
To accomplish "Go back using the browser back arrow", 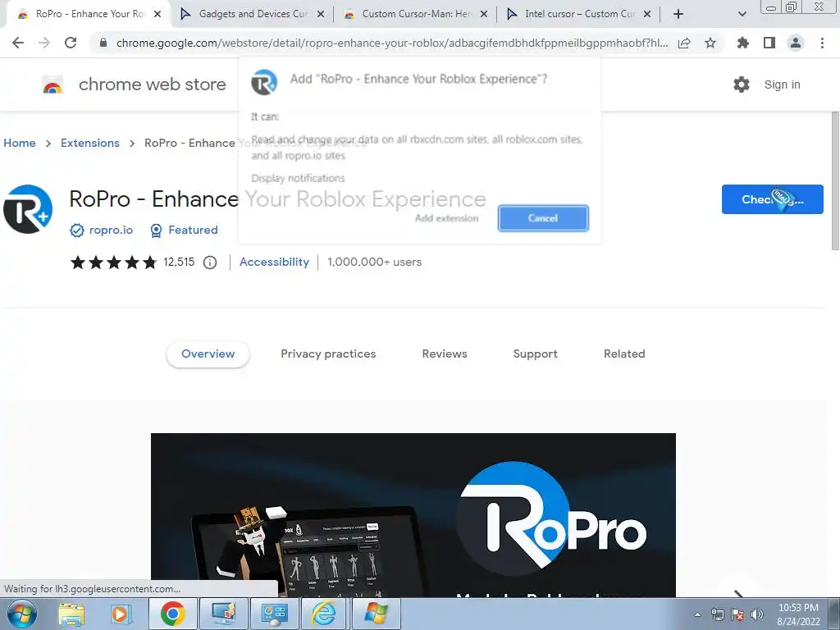I will point(18,43).
